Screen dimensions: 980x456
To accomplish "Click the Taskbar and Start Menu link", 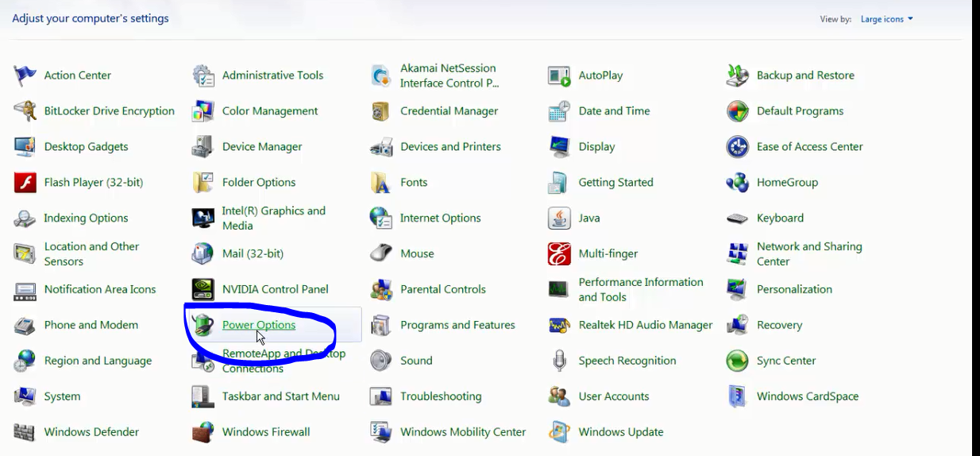I will coord(281,396).
